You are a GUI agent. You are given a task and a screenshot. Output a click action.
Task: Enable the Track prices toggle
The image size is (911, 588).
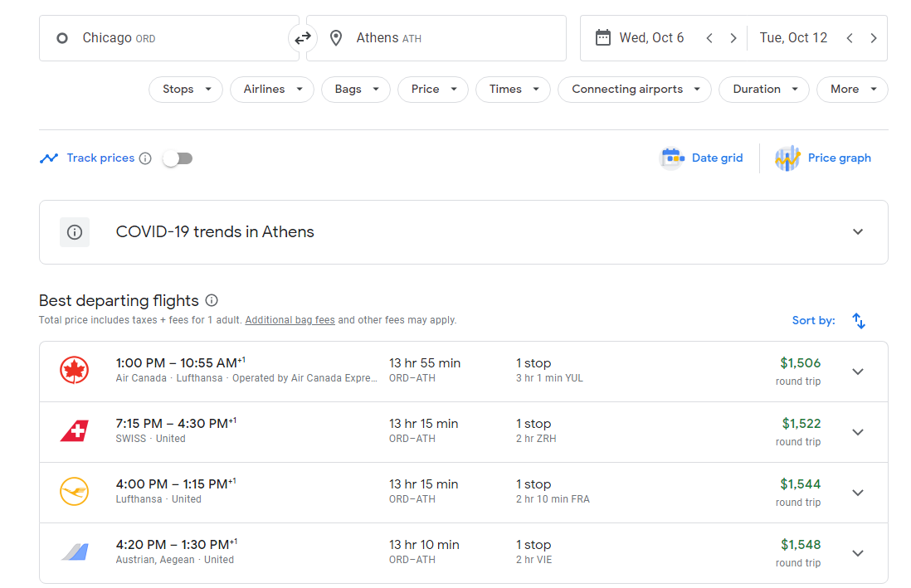point(178,158)
